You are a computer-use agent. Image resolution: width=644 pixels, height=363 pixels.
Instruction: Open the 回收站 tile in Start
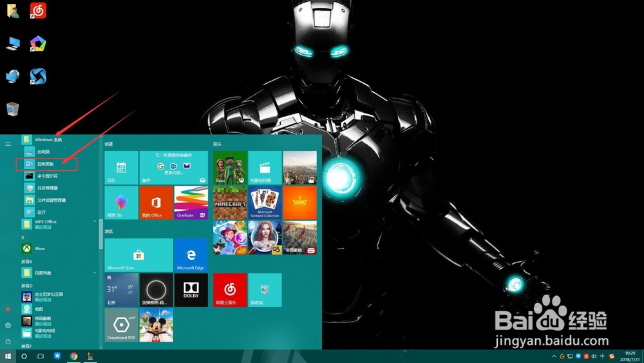[x=265, y=290]
